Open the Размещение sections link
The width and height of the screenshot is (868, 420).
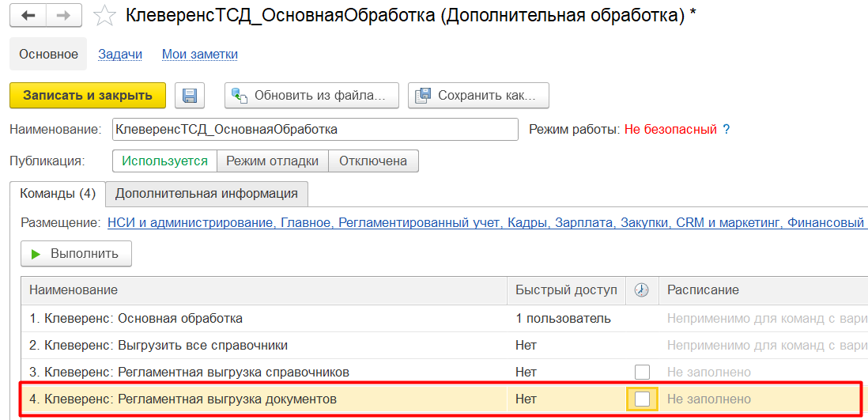pos(487,223)
